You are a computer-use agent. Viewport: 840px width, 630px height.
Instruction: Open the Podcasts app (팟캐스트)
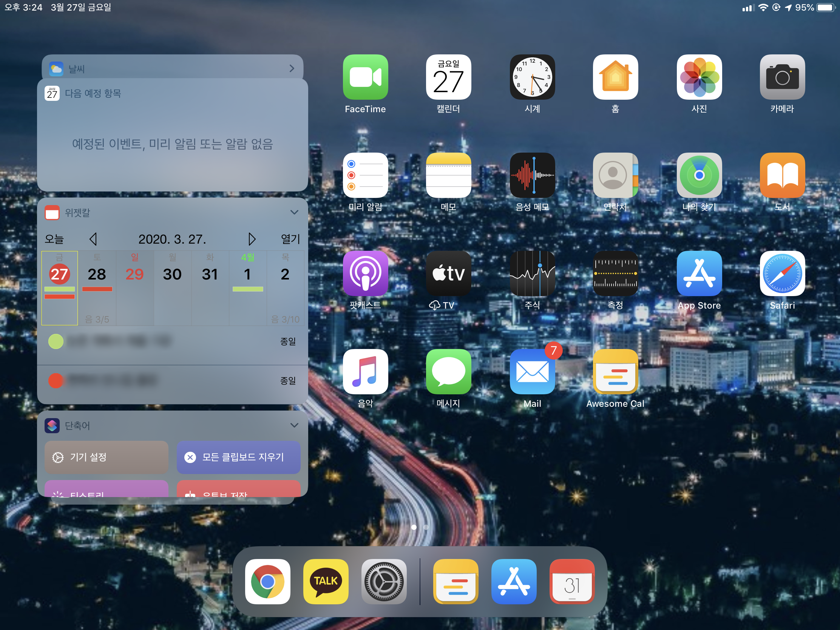click(365, 273)
